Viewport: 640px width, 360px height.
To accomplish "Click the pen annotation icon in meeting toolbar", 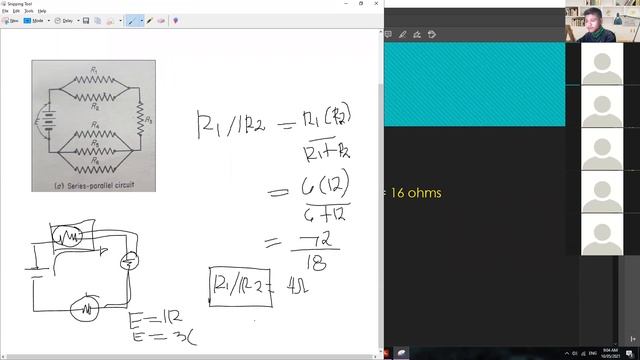I will (402, 34).
